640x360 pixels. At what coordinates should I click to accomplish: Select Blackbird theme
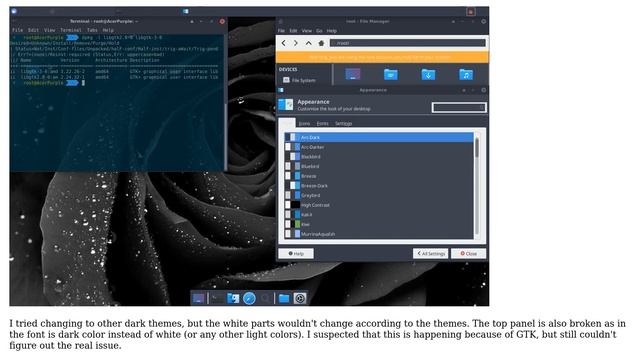[379, 157]
